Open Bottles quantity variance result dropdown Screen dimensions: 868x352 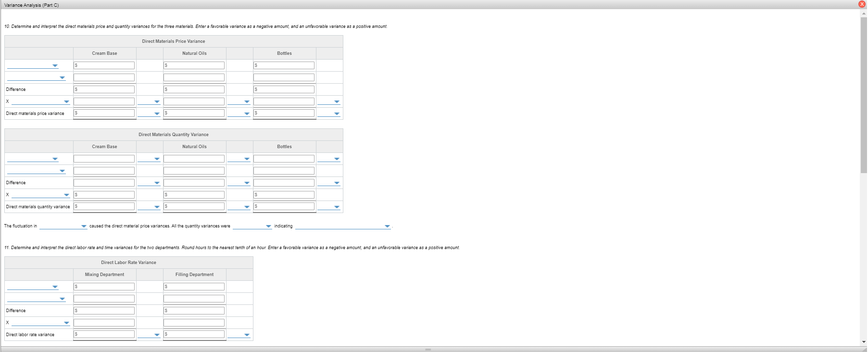click(329, 207)
